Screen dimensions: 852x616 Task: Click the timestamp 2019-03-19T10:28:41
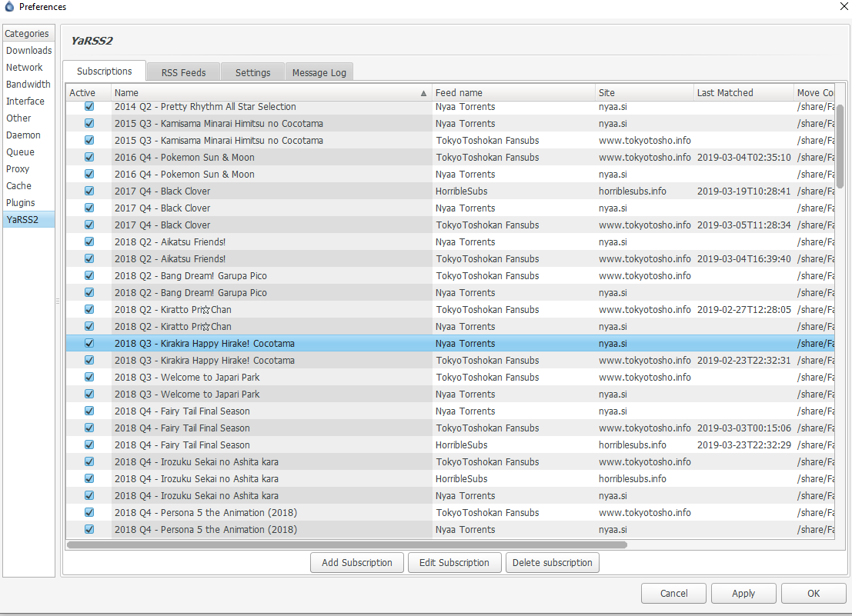click(744, 191)
